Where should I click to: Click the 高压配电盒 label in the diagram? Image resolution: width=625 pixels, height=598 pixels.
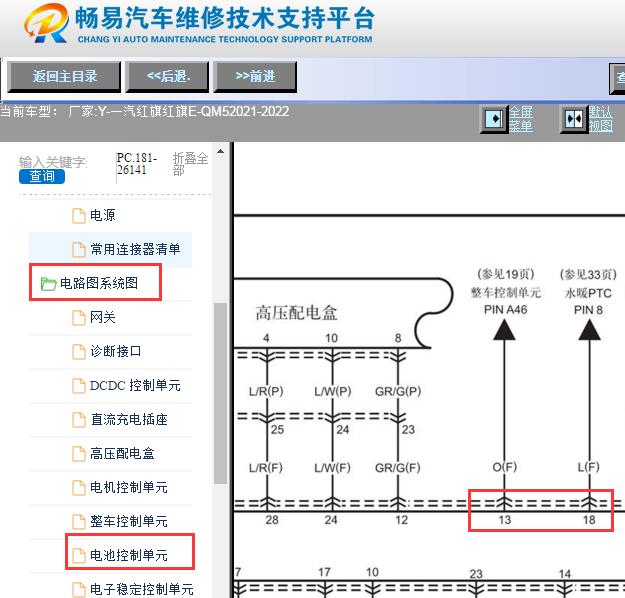(x=296, y=313)
